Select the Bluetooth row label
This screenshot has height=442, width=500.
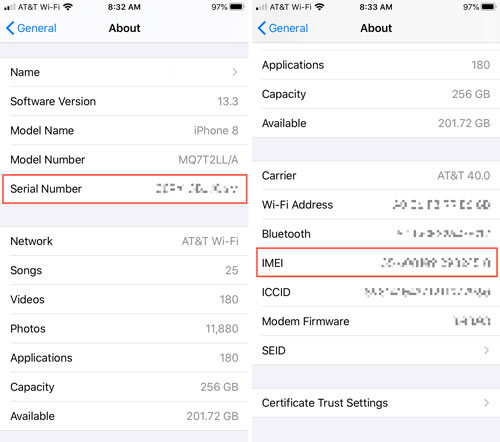pos(286,234)
